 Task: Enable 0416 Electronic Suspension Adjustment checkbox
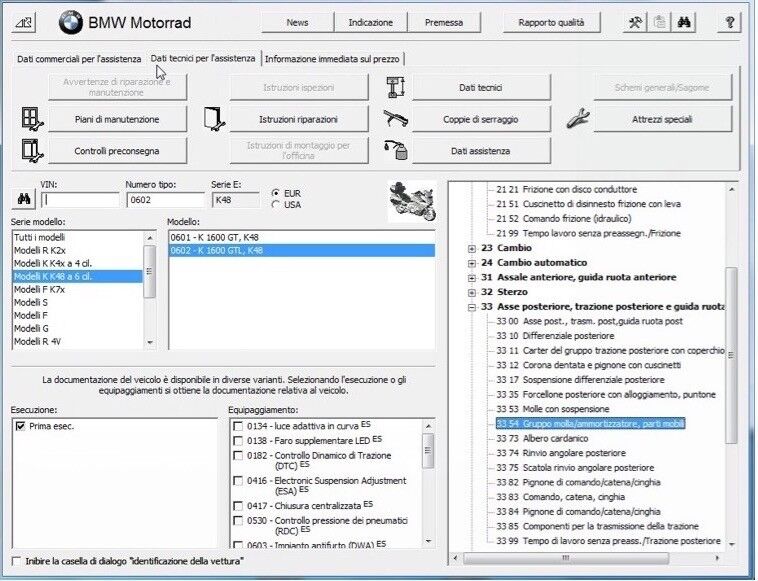238,482
